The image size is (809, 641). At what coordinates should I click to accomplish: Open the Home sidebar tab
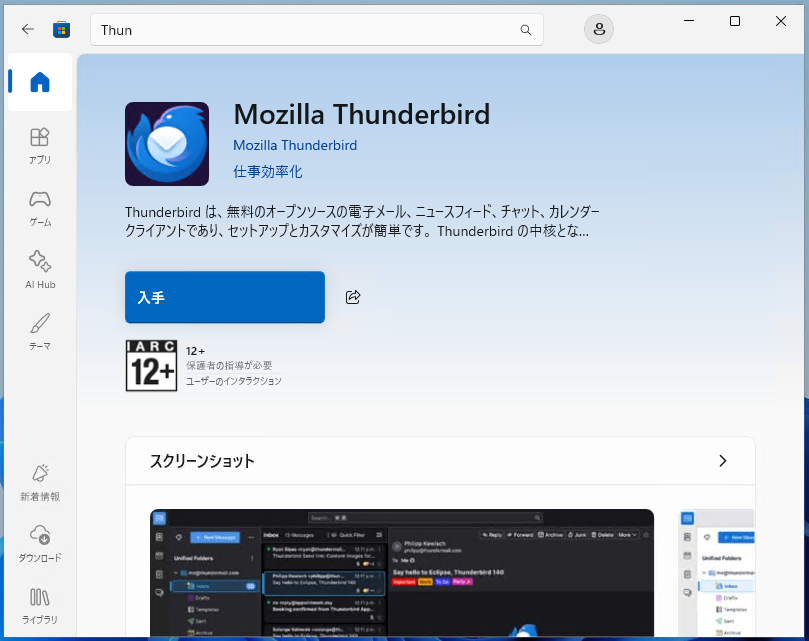(40, 82)
